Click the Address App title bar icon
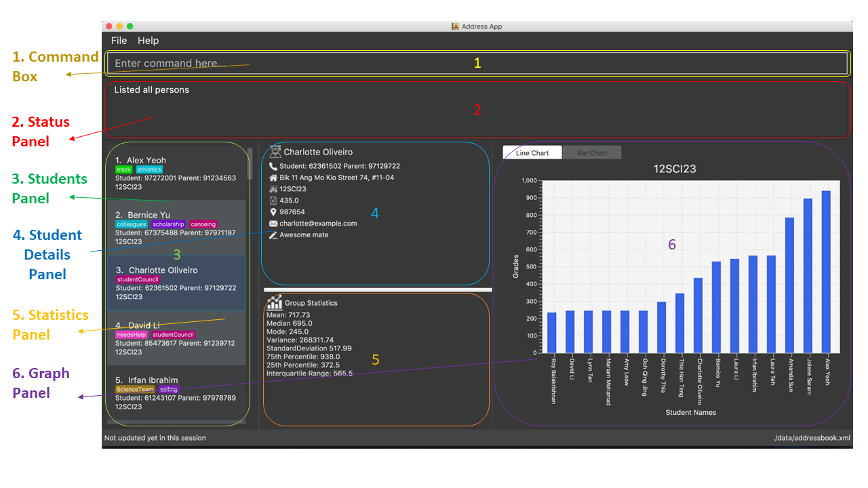This screenshot has height=488, width=868. [456, 26]
